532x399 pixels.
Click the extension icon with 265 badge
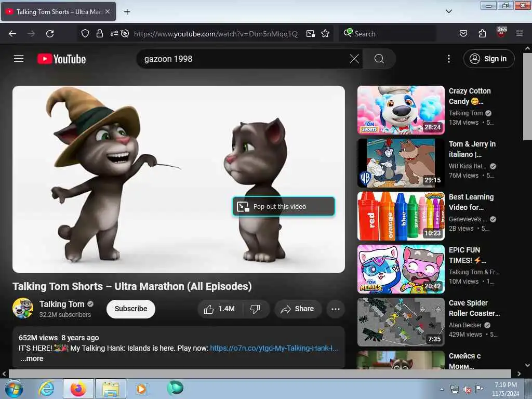tap(501, 33)
